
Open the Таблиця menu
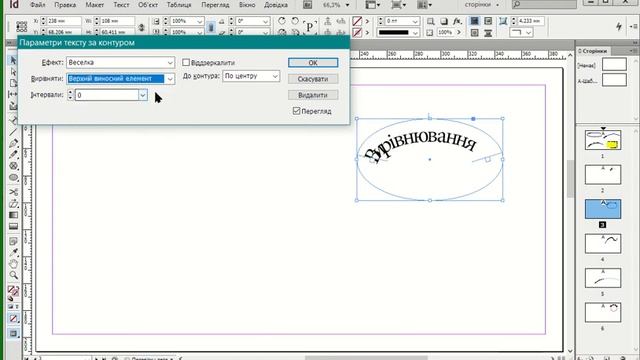point(179,5)
